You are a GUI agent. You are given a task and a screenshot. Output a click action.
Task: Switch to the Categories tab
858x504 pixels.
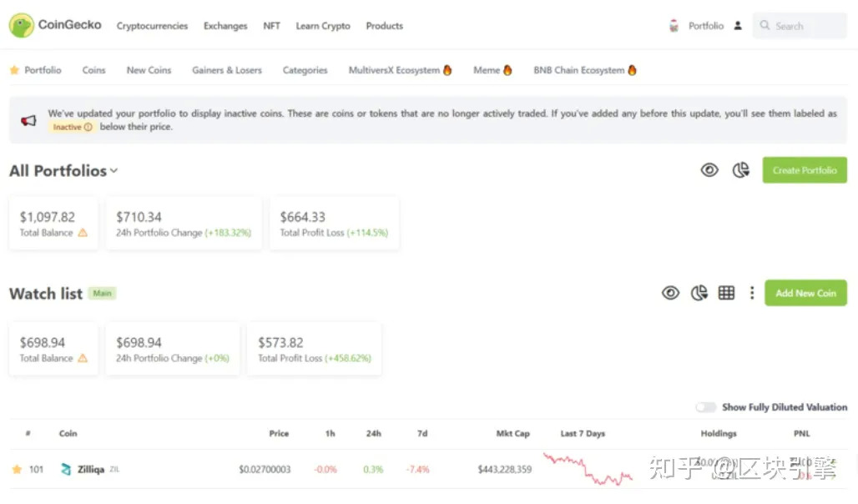pyautogui.click(x=305, y=70)
